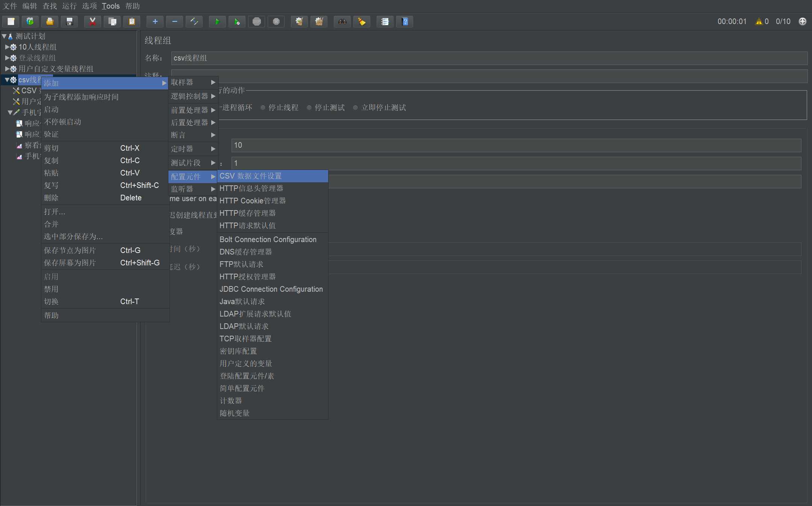Click the Save floppy disk icon

(x=69, y=21)
